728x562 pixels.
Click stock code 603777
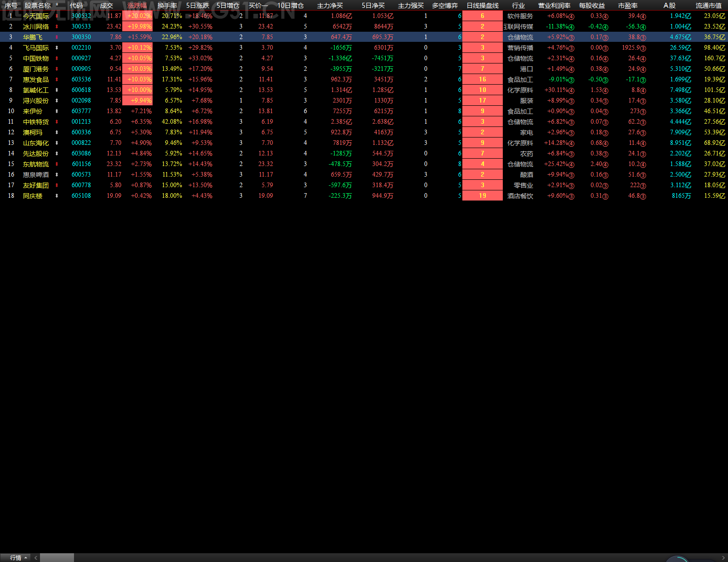coord(81,111)
